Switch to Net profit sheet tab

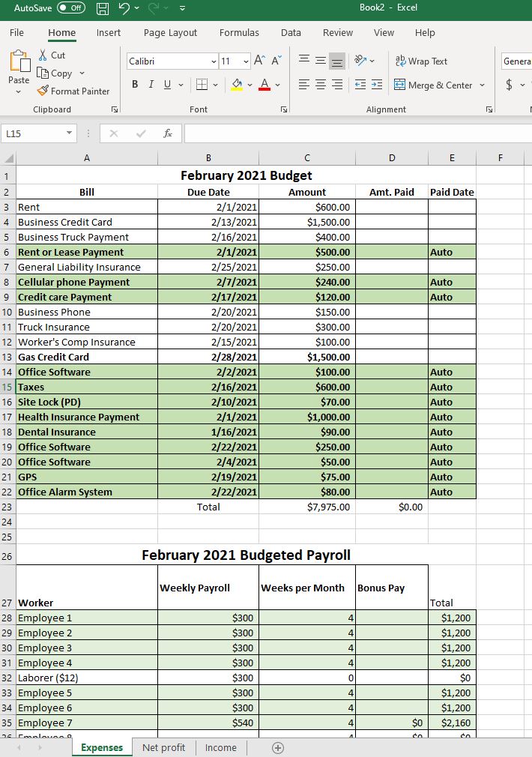(163, 747)
